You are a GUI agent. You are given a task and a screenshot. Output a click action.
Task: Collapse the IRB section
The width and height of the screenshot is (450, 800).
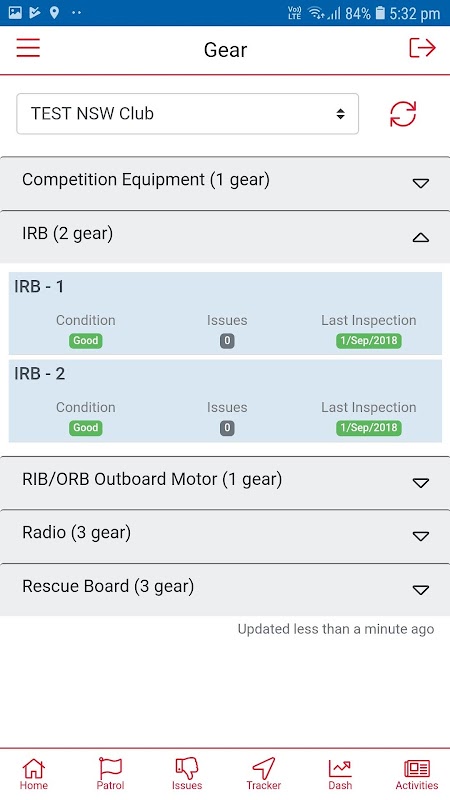pyautogui.click(x=225, y=236)
